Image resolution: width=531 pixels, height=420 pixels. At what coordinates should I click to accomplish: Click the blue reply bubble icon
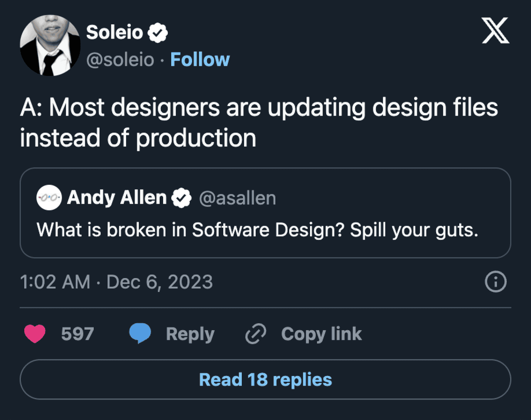[140, 334]
